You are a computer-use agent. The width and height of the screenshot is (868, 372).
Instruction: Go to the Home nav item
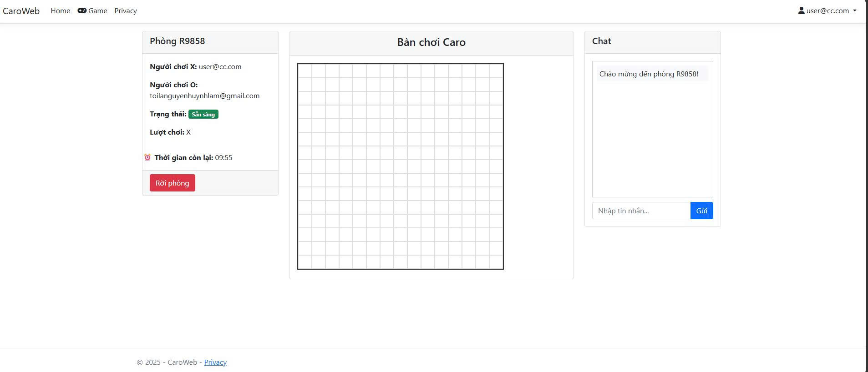pyautogui.click(x=61, y=11)
